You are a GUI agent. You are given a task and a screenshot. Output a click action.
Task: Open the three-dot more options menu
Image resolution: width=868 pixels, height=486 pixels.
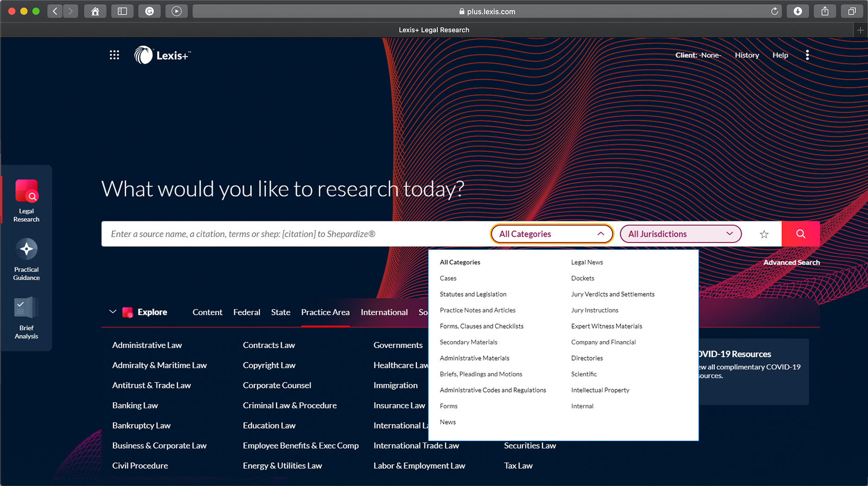807,55
